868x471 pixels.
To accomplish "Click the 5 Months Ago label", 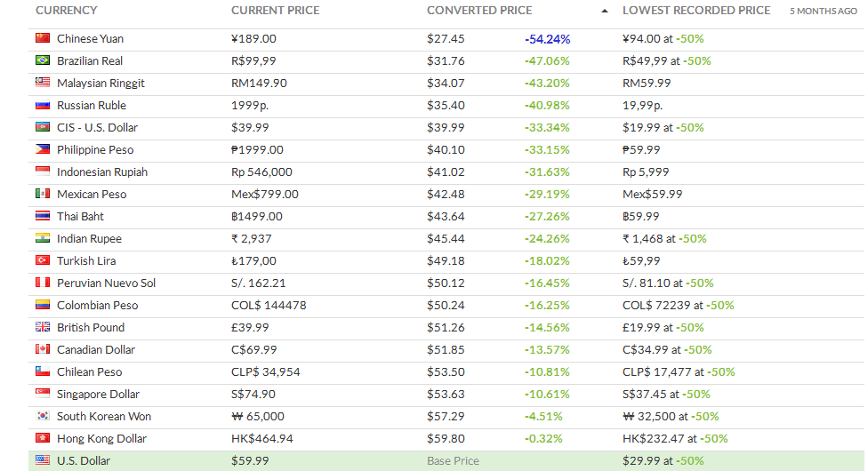I will [x=824, y=11].
